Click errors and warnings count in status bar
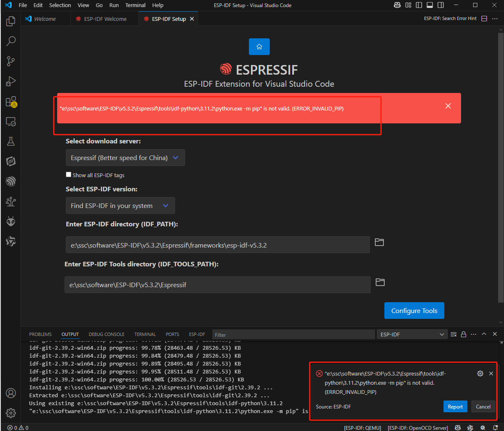Screen dimensions: 504x431 [18, 428]
